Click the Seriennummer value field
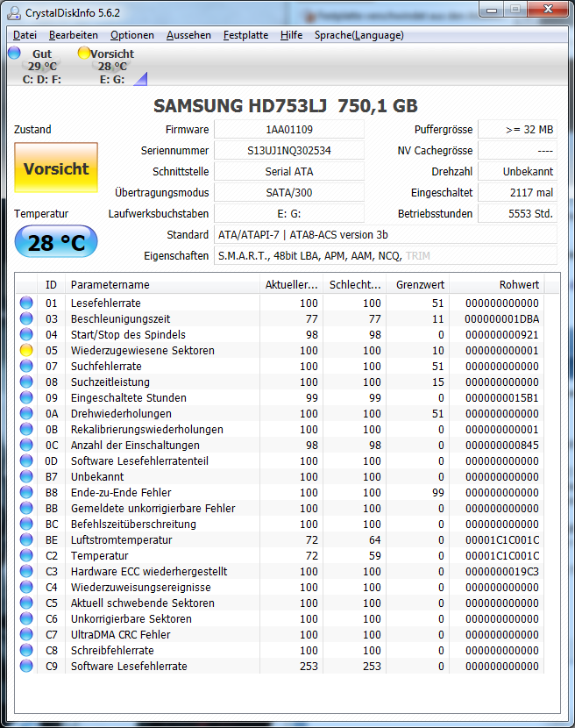This screenshot has width=575, height=728. [x=289, y=151]
